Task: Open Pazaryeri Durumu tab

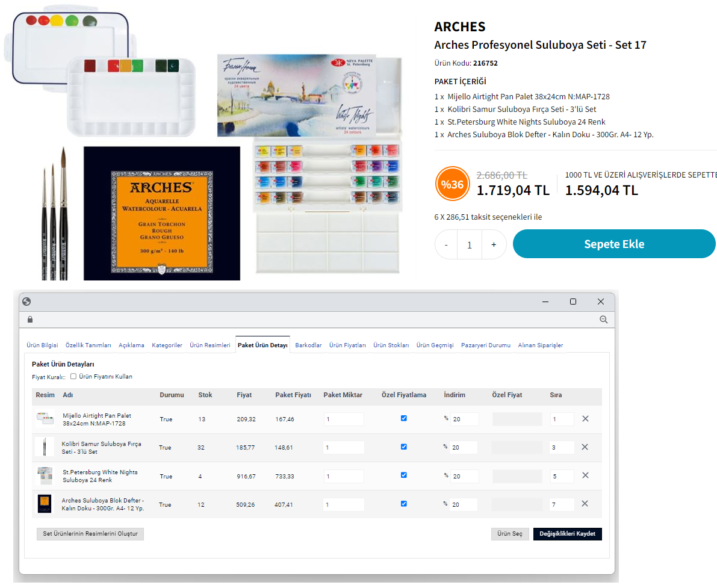Action: click(x=486, y=345)
